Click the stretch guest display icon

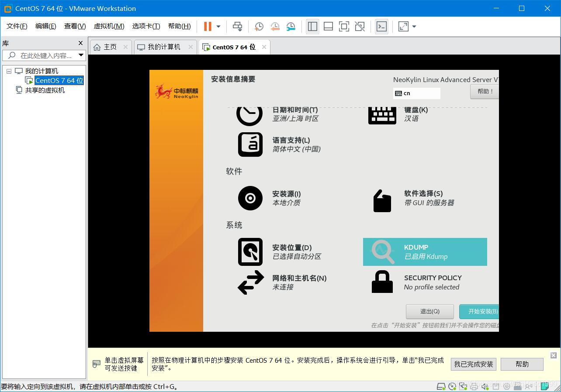tap(403, 27)
